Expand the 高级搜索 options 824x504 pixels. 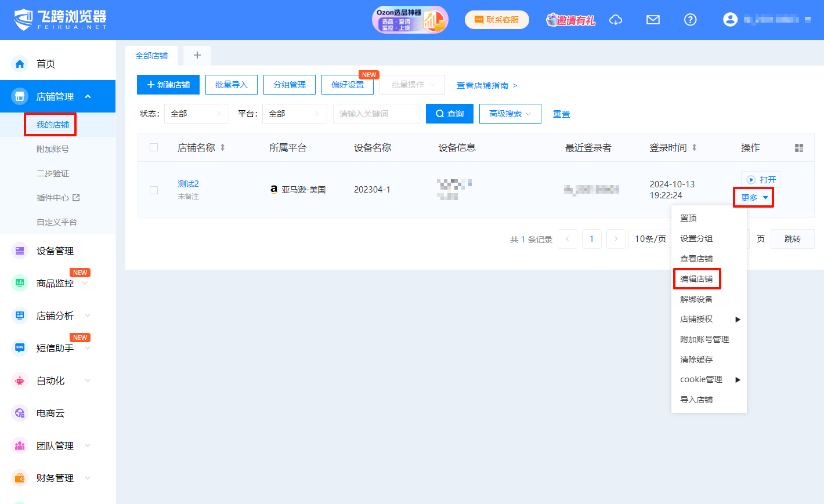point(510,114)
